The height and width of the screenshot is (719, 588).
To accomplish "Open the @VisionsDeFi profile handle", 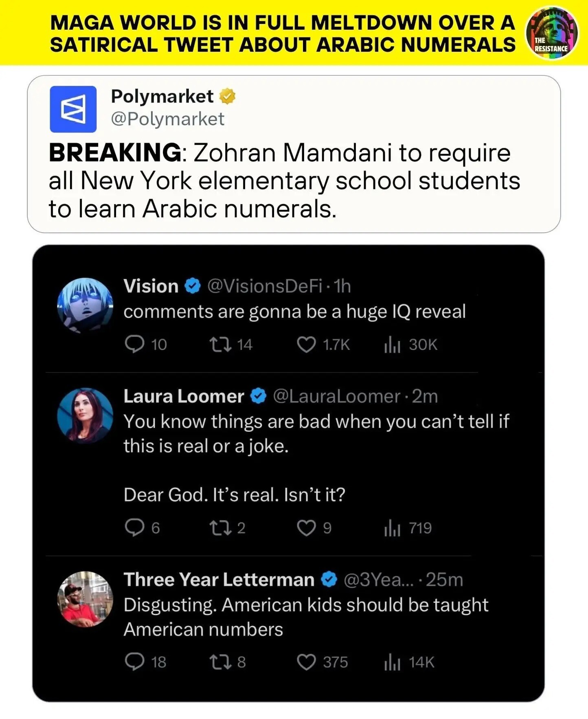I will [x=265, y=286].
